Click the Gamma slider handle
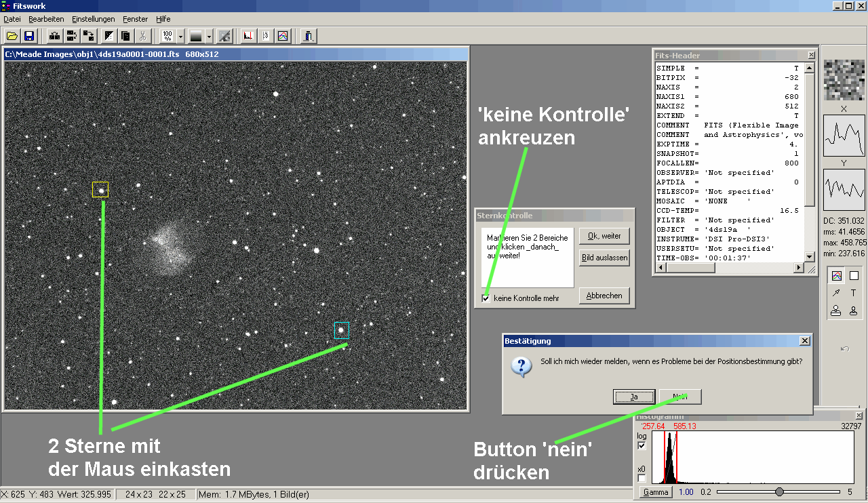This screenshot has height=503, width=868. [779, 491]
